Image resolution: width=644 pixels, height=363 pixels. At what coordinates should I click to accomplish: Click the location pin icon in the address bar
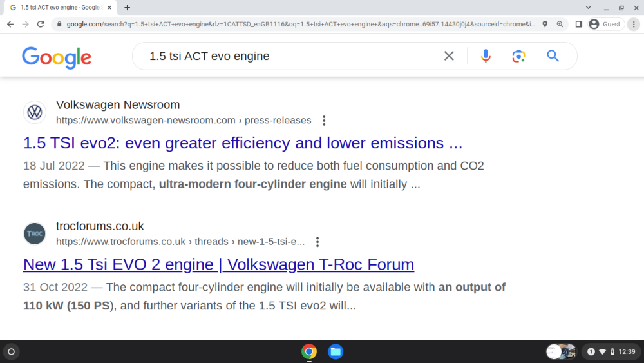coord(545,25)
